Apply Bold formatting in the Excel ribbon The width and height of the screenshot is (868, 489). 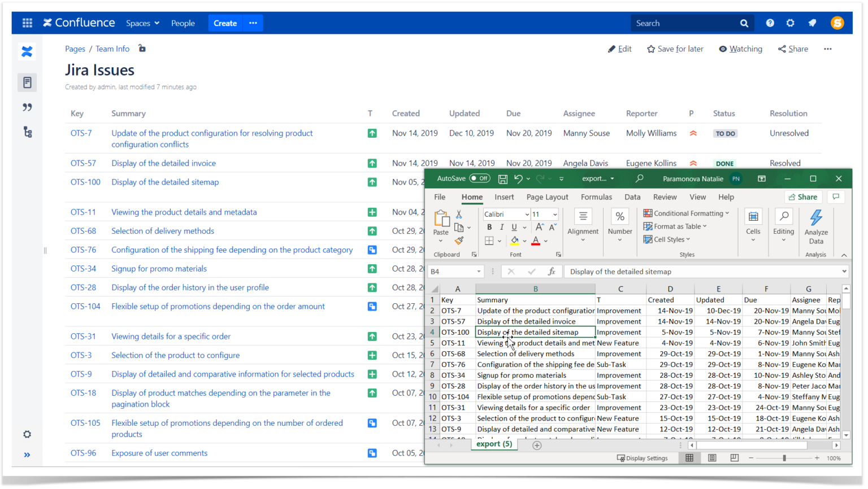pos(489,226)
